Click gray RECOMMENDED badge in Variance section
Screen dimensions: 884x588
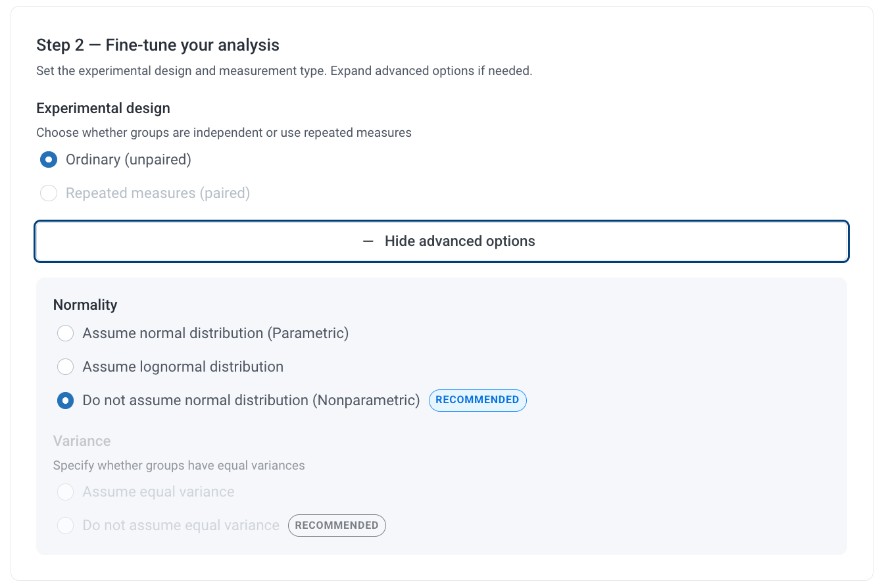point(337,526)
